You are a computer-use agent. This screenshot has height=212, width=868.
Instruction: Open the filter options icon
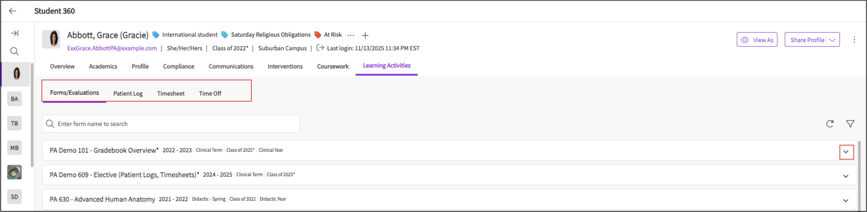(850, 124)
